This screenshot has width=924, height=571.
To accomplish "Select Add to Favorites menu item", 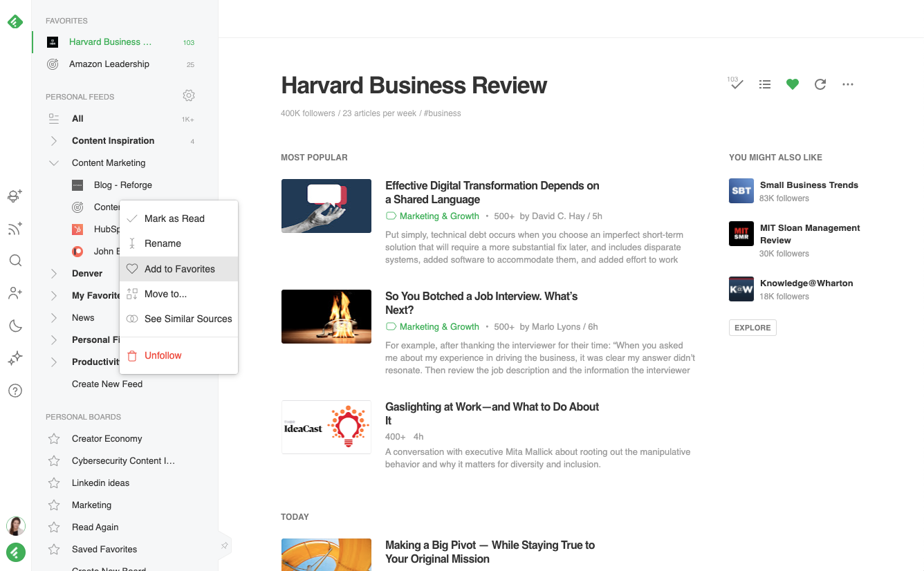I will [178, 269].
